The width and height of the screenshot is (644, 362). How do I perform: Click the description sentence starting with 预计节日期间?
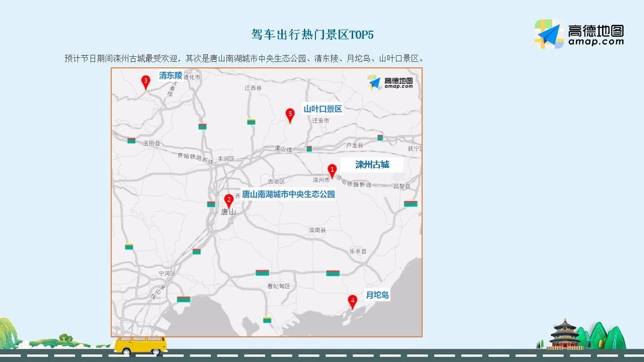pyautogui.click(x=245, y=58)
